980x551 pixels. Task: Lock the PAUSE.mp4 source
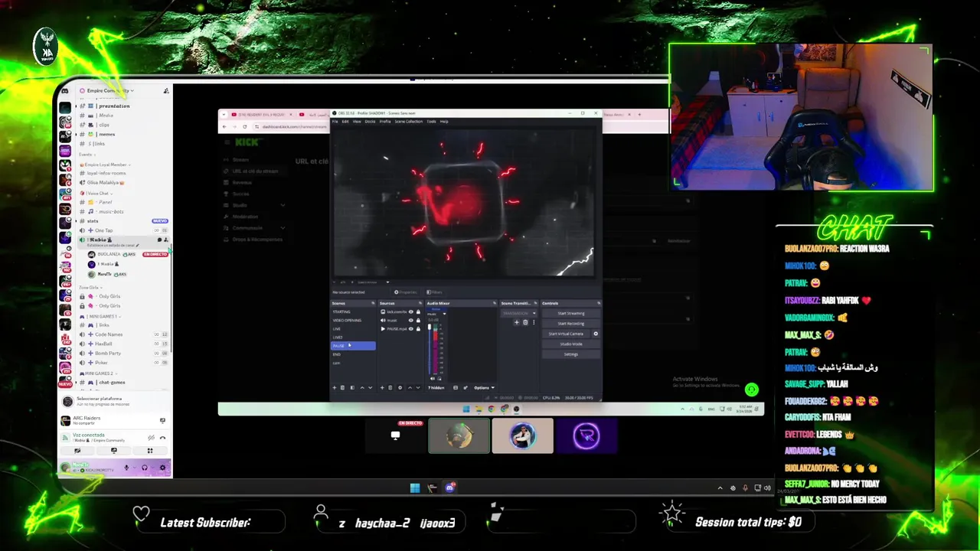pyautogui.click(x=418, y=328)
